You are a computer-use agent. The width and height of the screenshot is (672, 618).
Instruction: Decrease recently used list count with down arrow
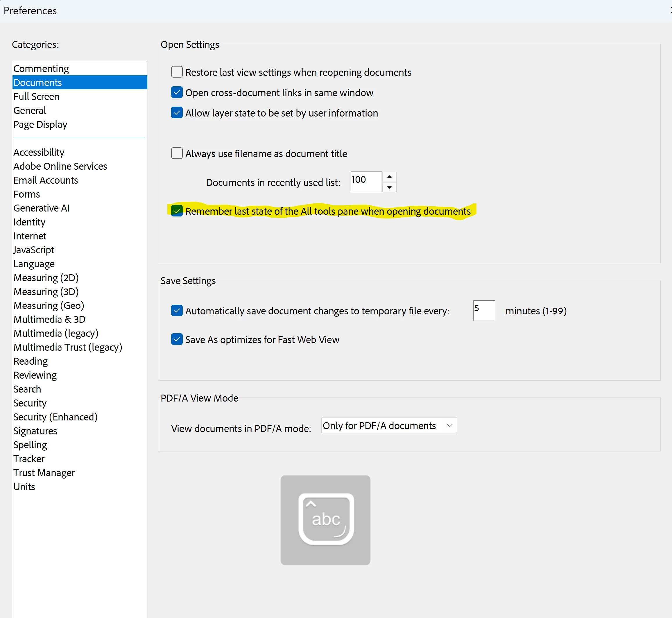(389, 187)
